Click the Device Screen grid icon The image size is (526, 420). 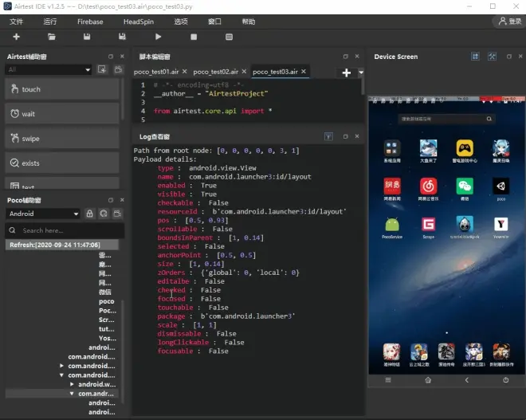coord(475,57)
